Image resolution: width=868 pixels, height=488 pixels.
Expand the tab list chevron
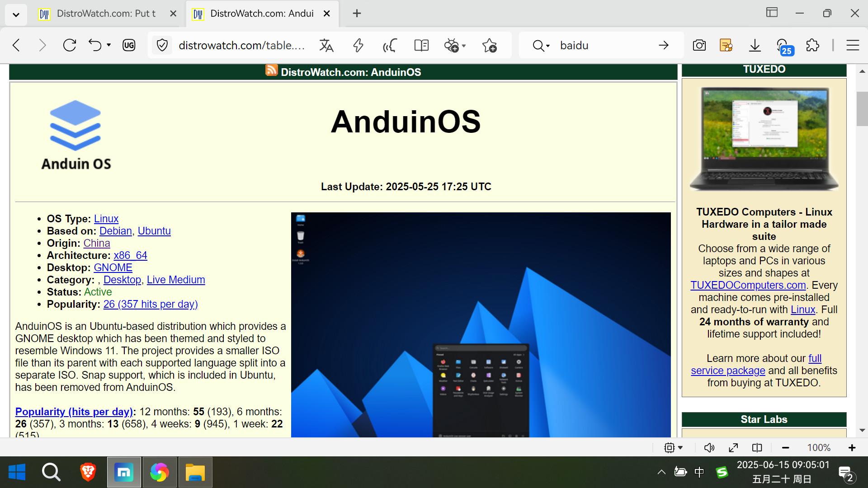(x=16, y=14)
